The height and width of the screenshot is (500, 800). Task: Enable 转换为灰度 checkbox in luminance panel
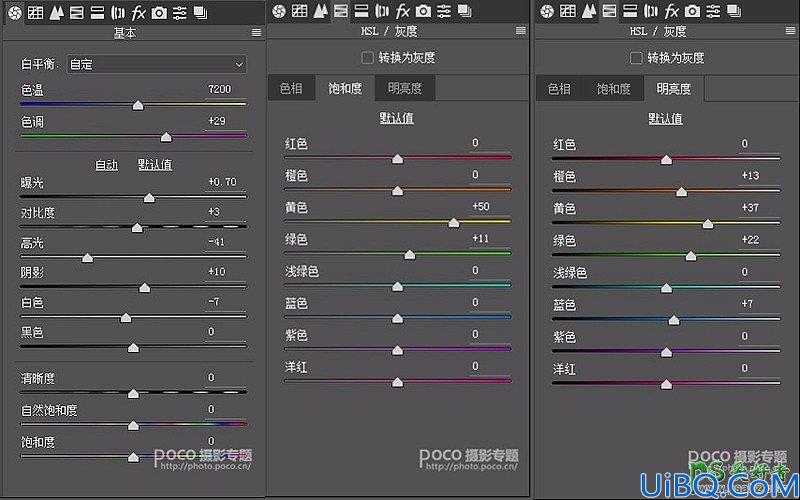[636, 58]
